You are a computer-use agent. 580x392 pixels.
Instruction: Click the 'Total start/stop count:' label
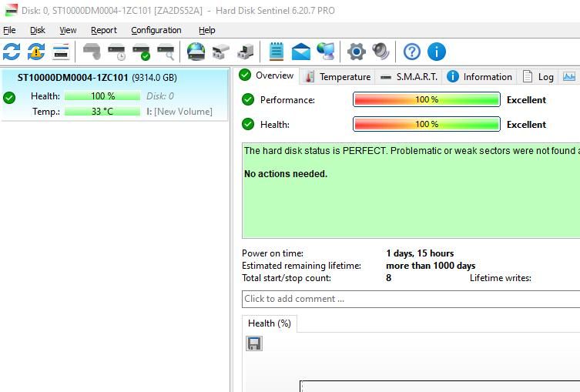point(287,278)
